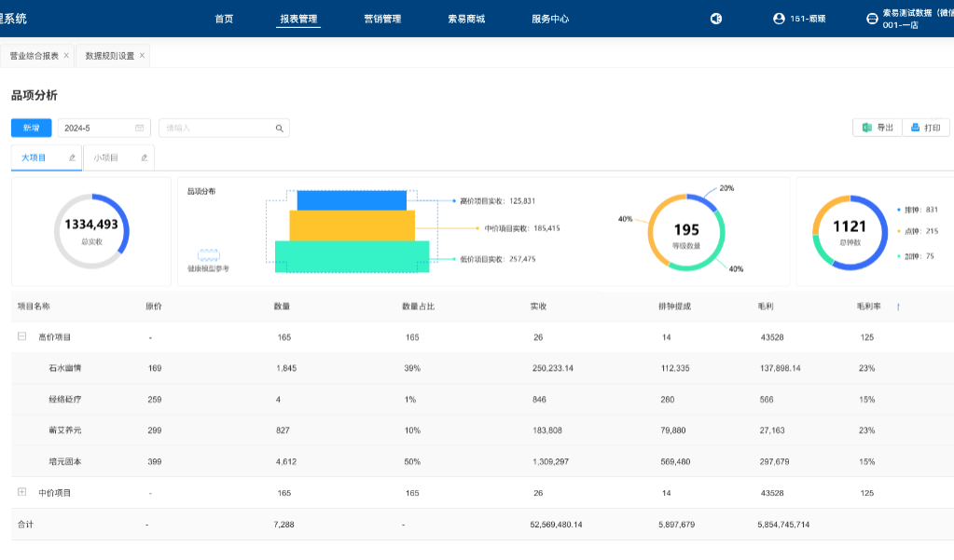Click the store icon beside 索易测试数据
Viewport: 954px width, 560px height.
(x=871, y=19)
